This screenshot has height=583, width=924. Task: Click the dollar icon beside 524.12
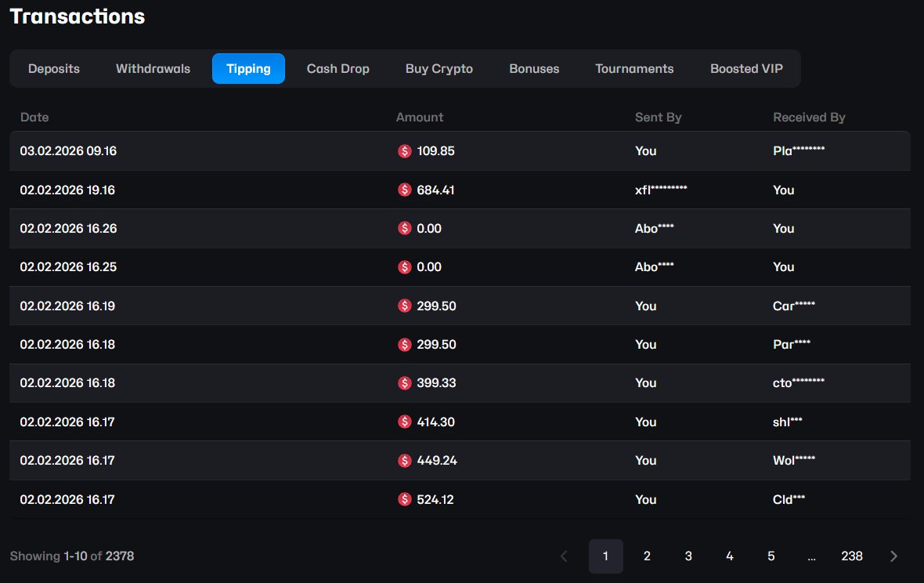tap(405, 499)
